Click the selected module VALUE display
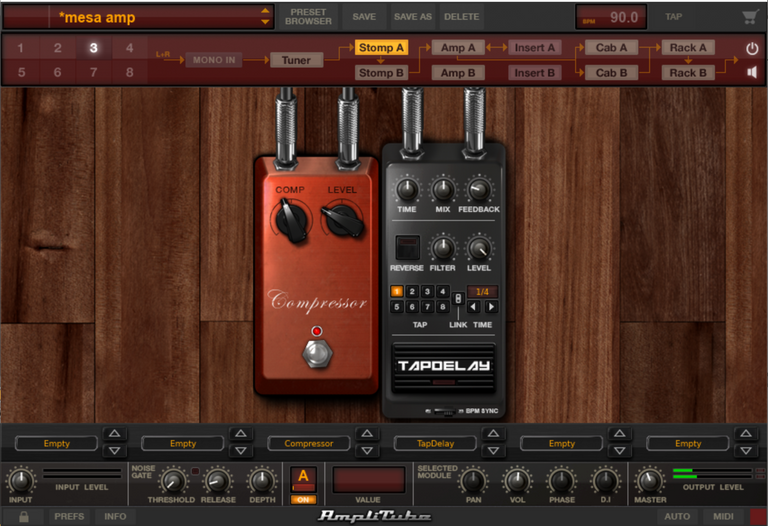This screenshot has height=526, width=768. [368, 479]
